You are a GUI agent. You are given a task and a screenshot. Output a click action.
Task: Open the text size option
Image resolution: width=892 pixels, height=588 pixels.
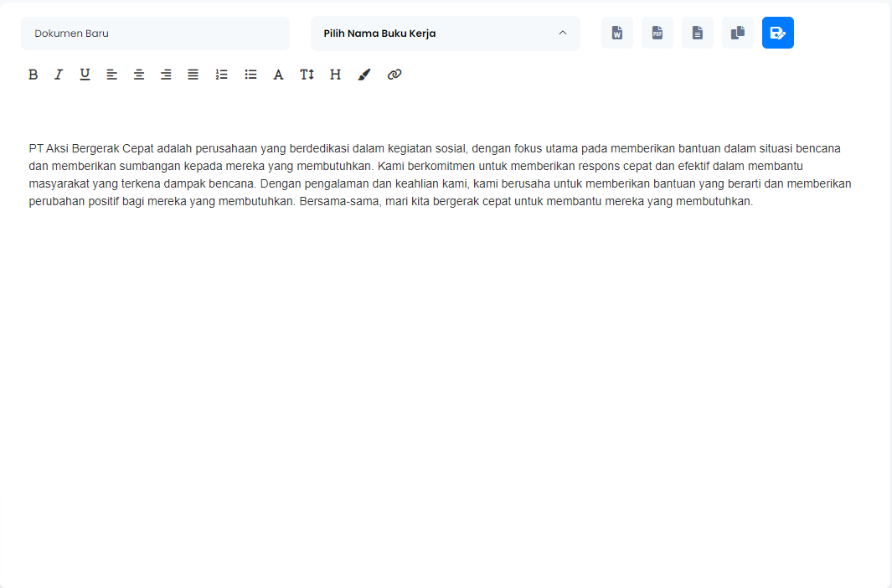(307, 75)
